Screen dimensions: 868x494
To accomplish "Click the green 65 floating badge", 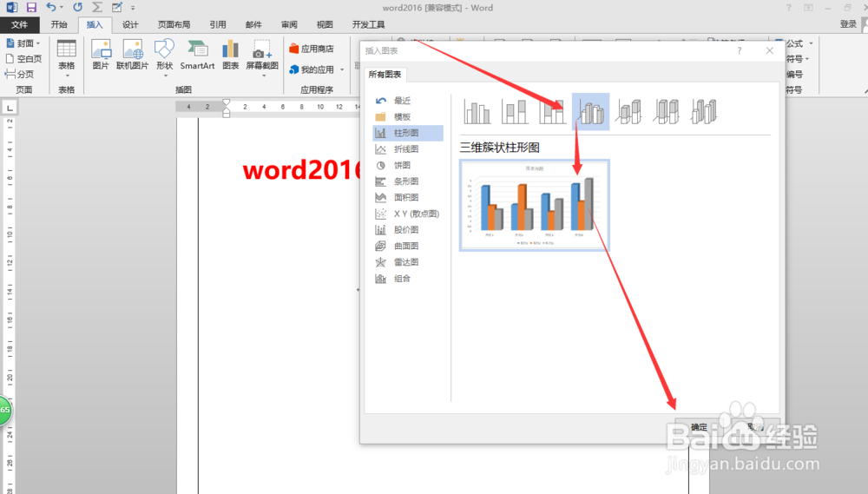I will 4,410.
